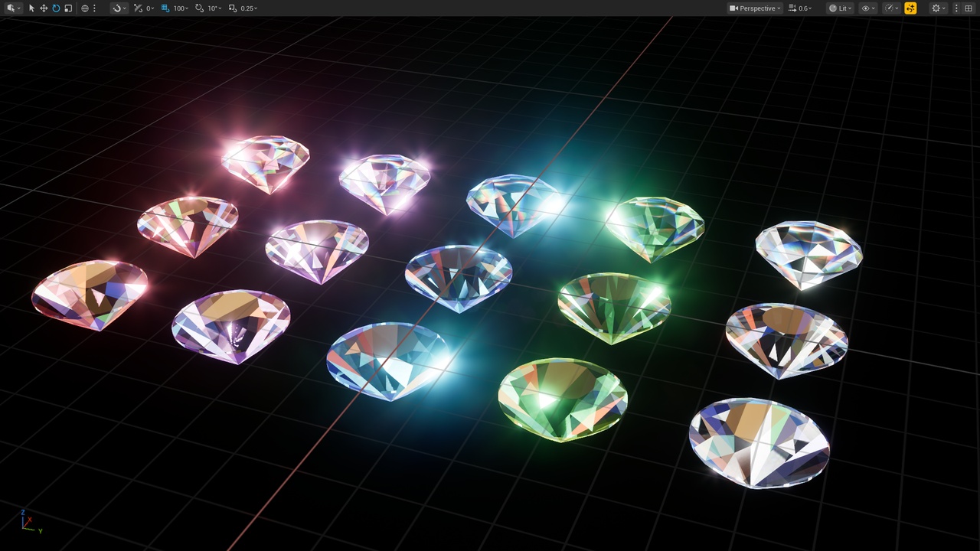Open the scale snap 0.25 dropdown
980x551 pixels.
[249, 8]
